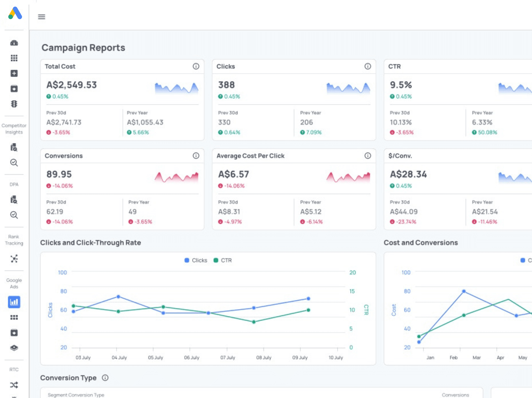Click the RTC shuffle arrows icon
Image resolution: width=532 pixels, height=398 pixels.
14,385
